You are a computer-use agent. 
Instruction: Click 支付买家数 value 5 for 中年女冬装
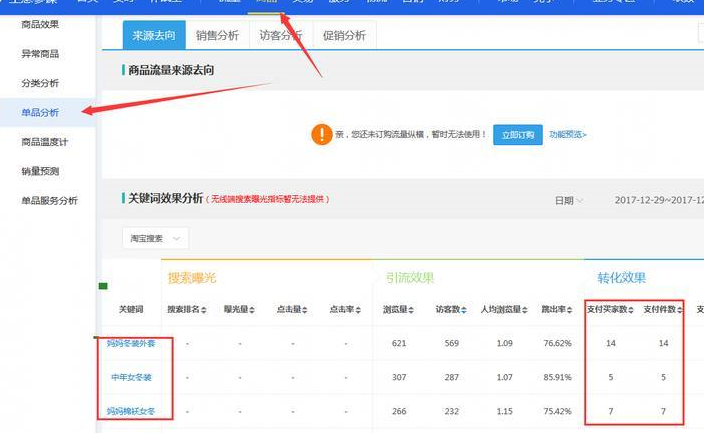pos(611,377)
